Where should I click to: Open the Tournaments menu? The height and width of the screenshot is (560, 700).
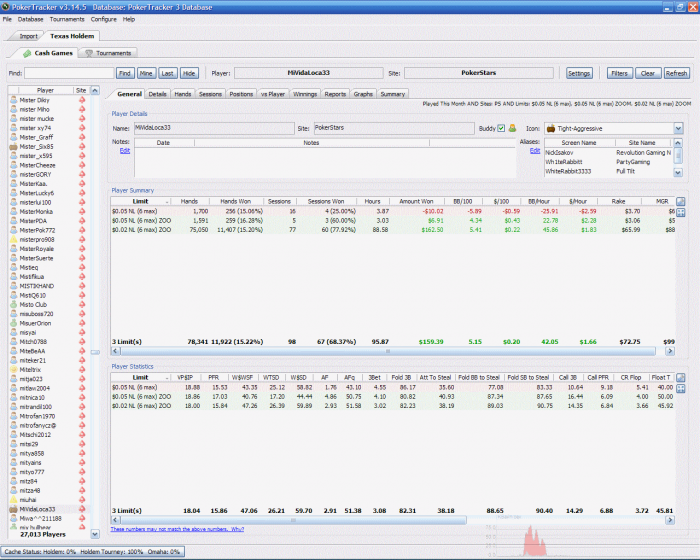(67, 19)
